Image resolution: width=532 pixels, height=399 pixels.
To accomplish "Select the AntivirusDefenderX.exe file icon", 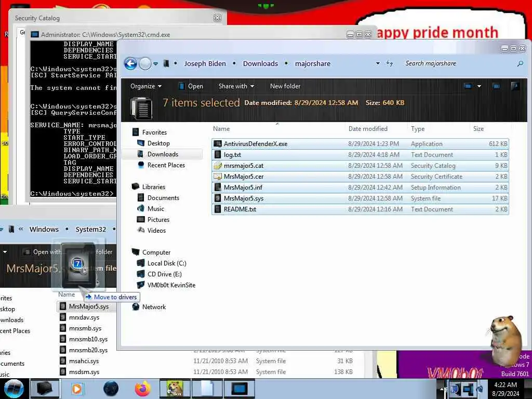I will 218,144.
